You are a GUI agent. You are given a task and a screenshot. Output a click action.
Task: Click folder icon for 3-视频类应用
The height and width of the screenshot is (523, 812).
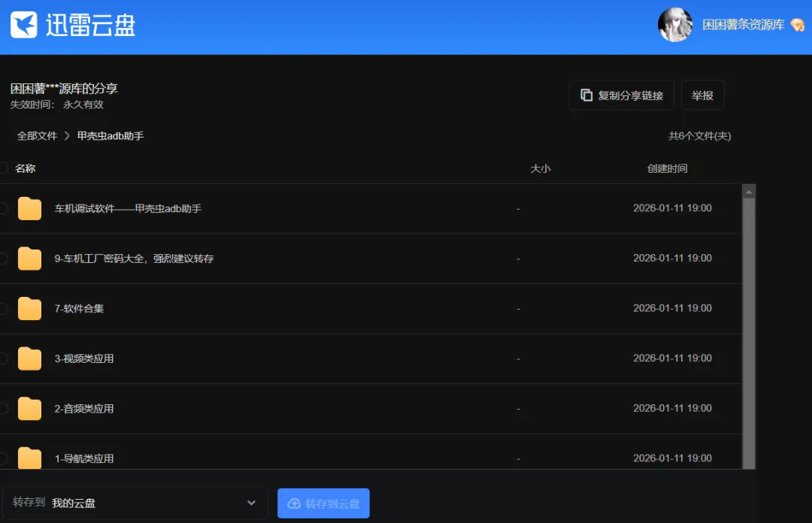point(29,359)
